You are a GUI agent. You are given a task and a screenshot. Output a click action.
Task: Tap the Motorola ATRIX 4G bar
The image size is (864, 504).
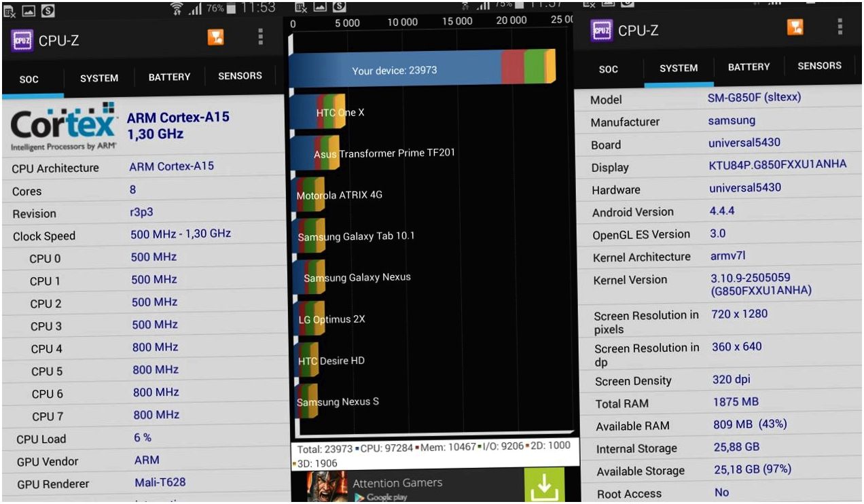307,196
